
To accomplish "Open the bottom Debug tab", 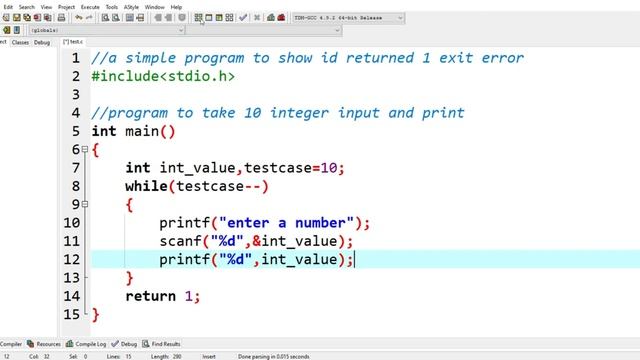I will [x=124, y=344].
